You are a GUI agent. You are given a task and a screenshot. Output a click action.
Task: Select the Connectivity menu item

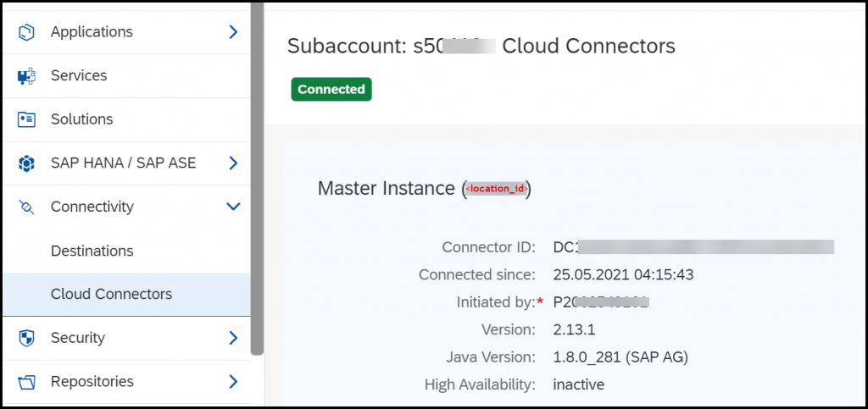point(126,207)
